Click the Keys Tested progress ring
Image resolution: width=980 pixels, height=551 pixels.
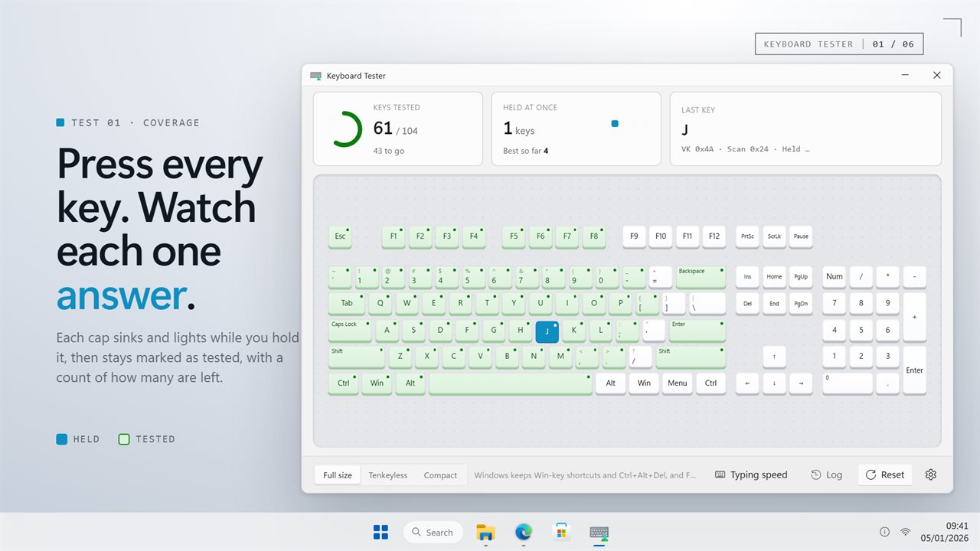[345, 129]
